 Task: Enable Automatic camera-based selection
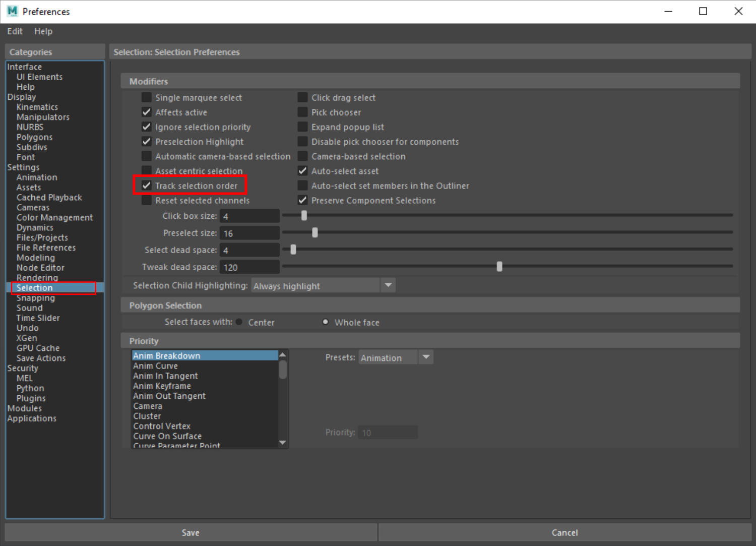[x=147, y=156]
